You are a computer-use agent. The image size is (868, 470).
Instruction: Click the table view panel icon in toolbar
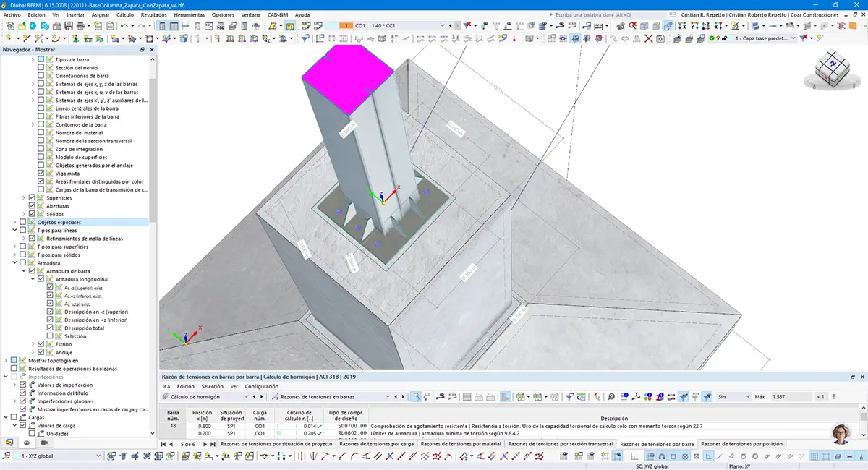coord(174,25)
